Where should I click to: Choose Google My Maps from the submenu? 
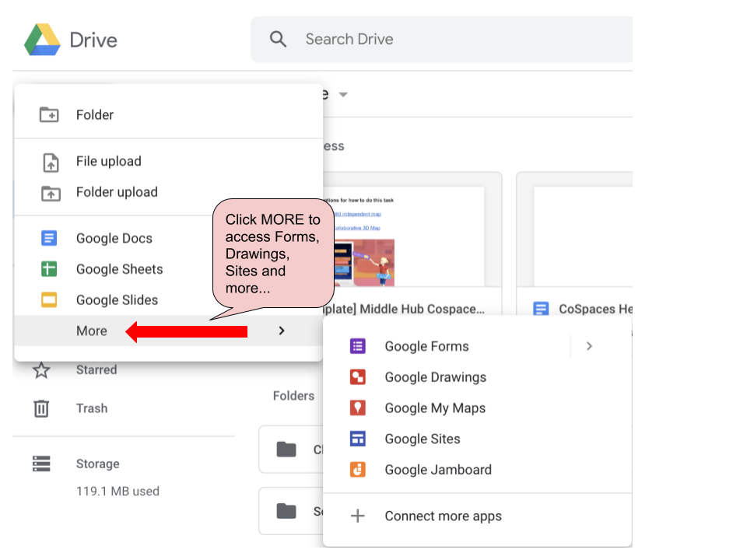477,408
